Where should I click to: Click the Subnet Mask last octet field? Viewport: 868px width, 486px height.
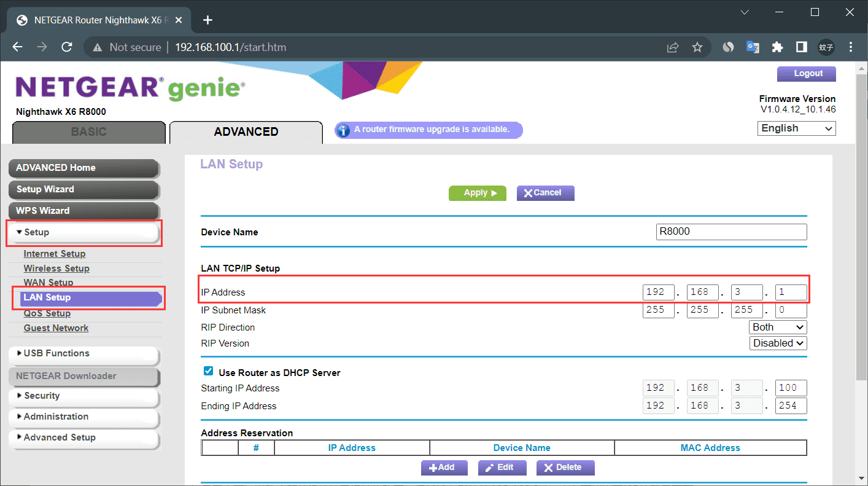coord(791,310)
